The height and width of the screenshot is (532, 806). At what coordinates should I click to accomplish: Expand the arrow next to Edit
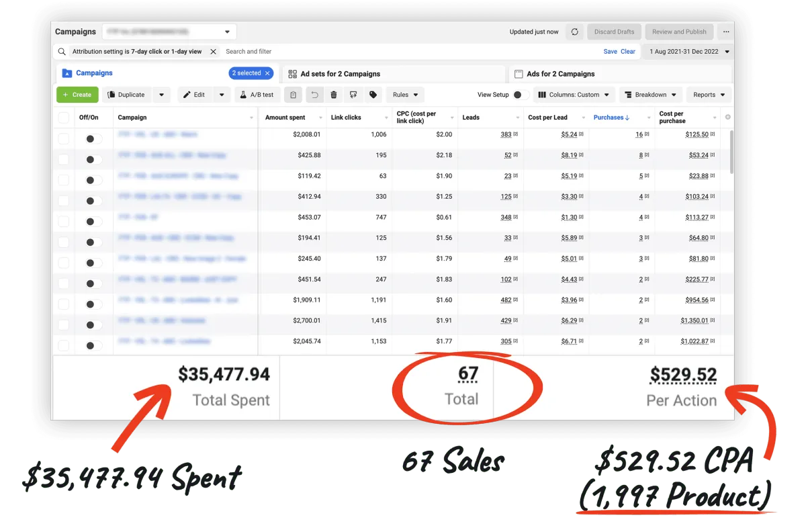[x=222, y=95]
